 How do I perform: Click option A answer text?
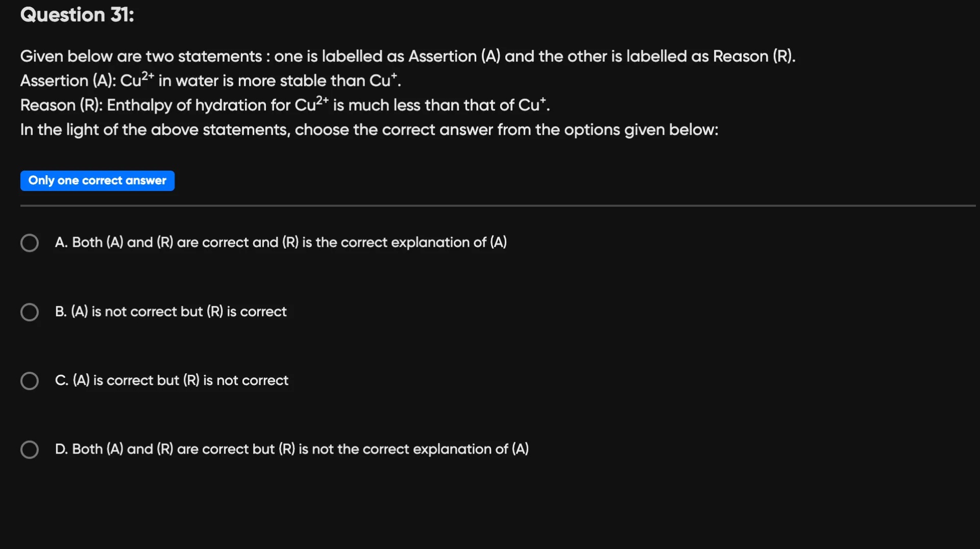tap(281, 243)
